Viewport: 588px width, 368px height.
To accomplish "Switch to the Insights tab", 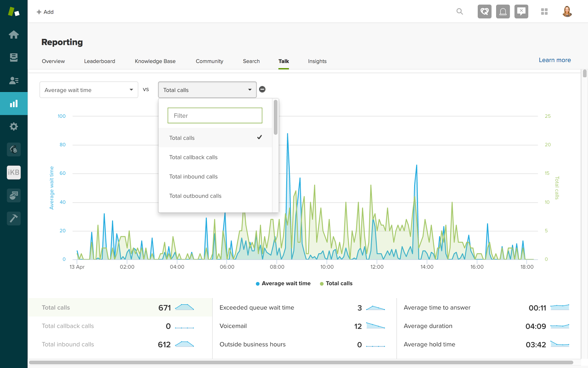I will tap(317, 61).
